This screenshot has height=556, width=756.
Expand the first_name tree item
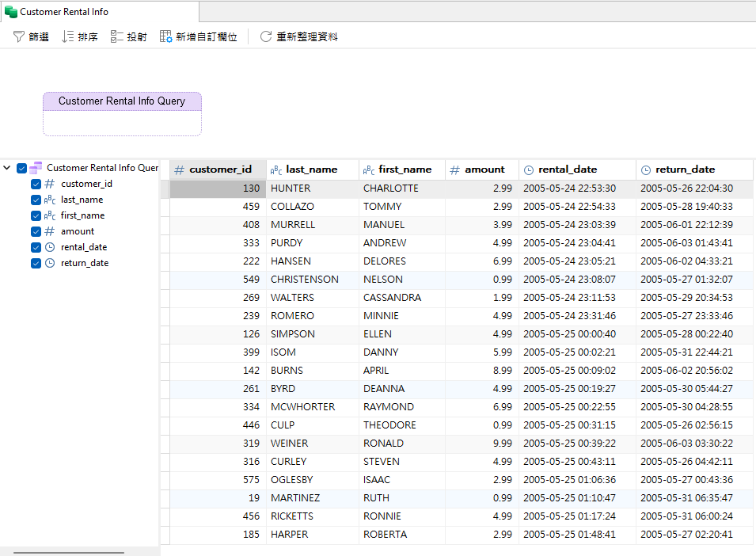[x=82, y=215]
